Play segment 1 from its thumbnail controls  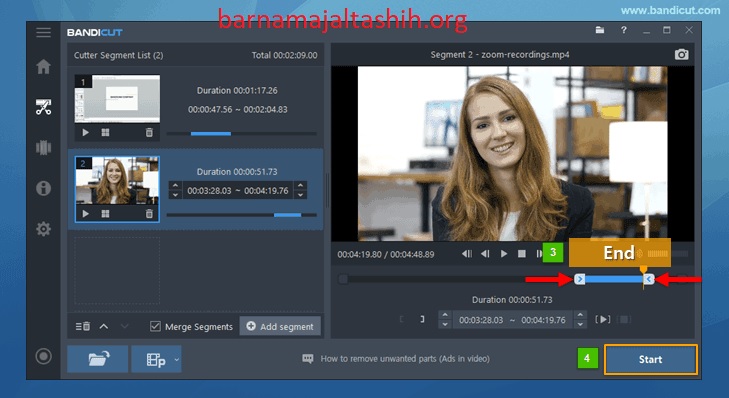85,133
